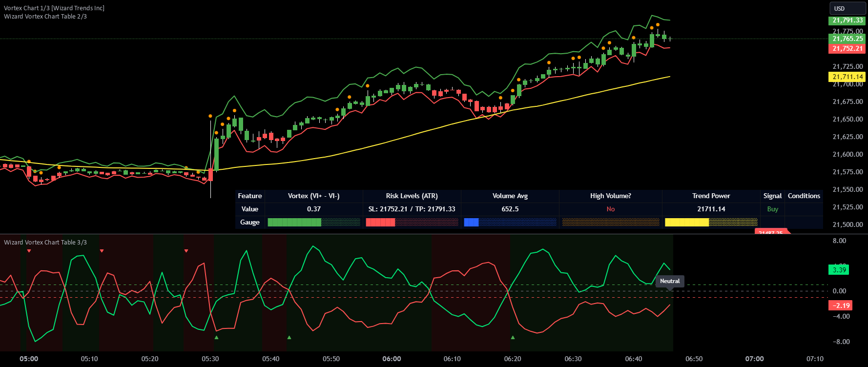
Task: Click the green 3.39 oscillator value label
Action: click(839, 270)
